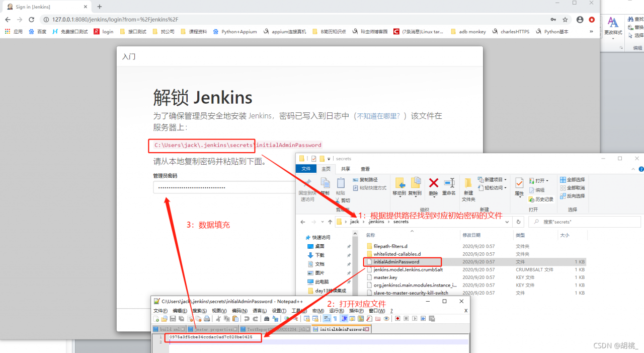This screenshot has height=353, width=644.
Task: Bookmark this page with the star icon
Action: [x=565, y=20]
